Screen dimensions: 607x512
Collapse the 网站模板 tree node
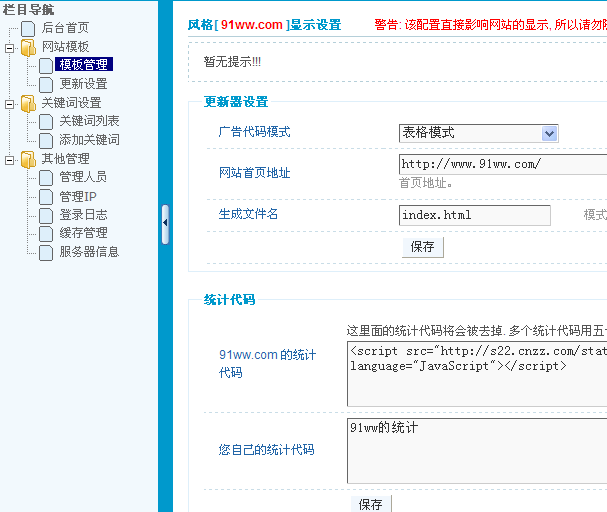coord(9,48)
